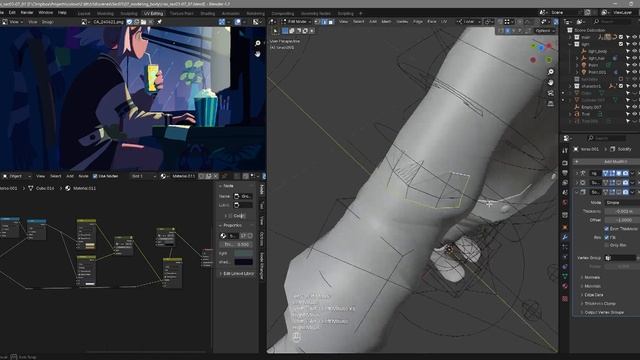Click the image editor type icon in header
The image size is (640, 360).
[x=5, y=22]
